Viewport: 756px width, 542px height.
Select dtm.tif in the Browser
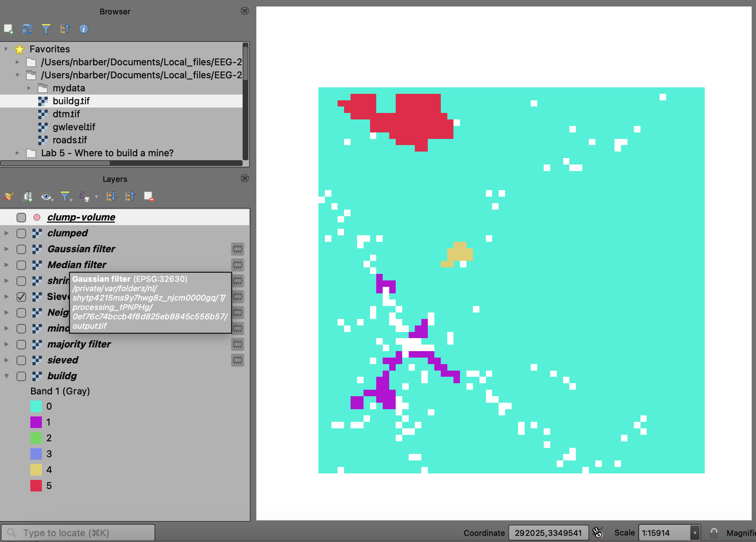66,114
